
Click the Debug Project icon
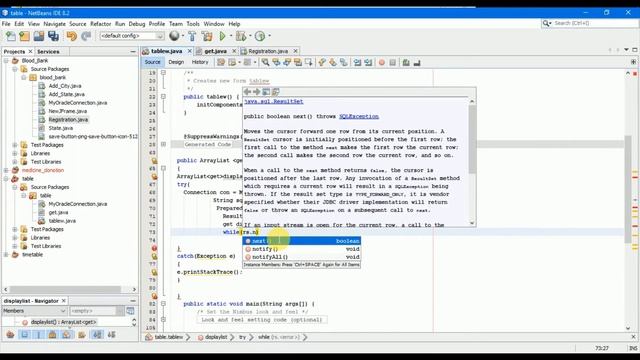point(241,36)
